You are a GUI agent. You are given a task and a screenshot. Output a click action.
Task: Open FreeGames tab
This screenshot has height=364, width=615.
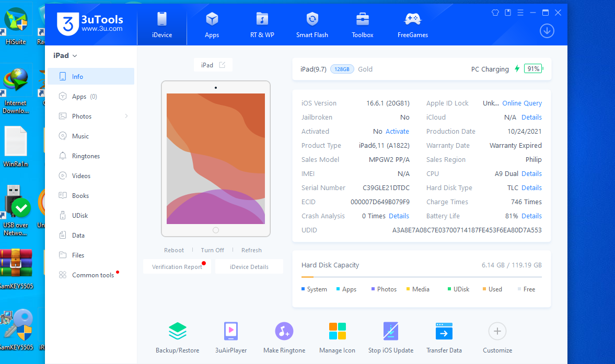(x=413, y=25)
